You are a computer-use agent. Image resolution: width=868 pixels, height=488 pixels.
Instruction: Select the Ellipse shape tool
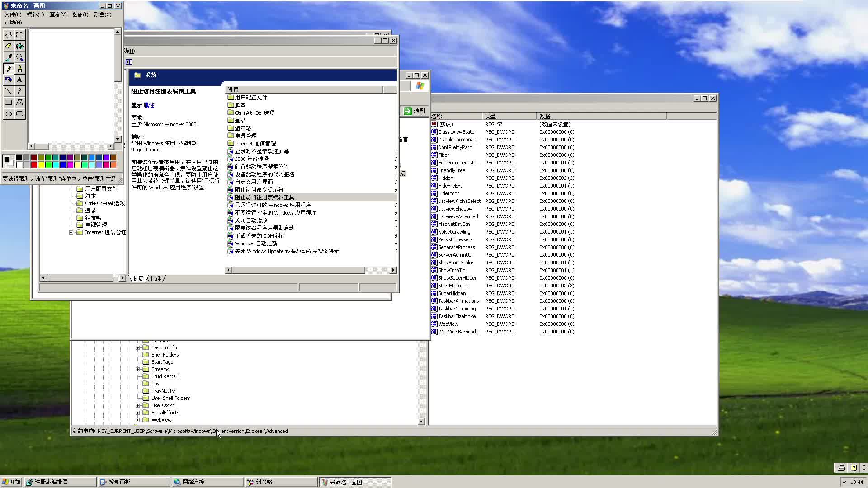click(8, 113)
